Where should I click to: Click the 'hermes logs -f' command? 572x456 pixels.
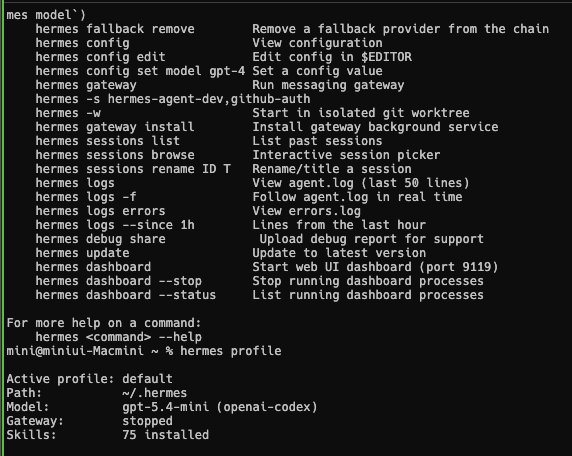point(86,197)
